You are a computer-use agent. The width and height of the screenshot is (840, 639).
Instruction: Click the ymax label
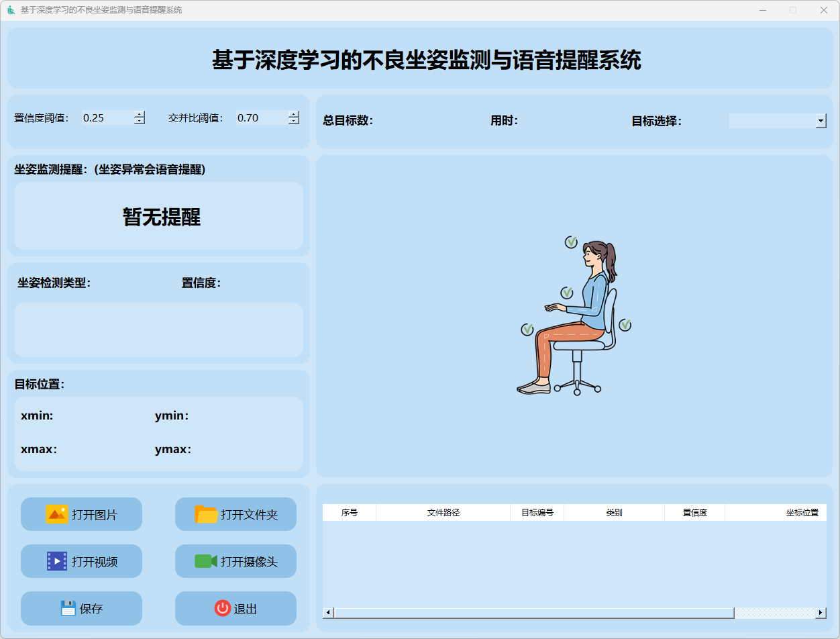pyautogui.click(x=173, y=450)
